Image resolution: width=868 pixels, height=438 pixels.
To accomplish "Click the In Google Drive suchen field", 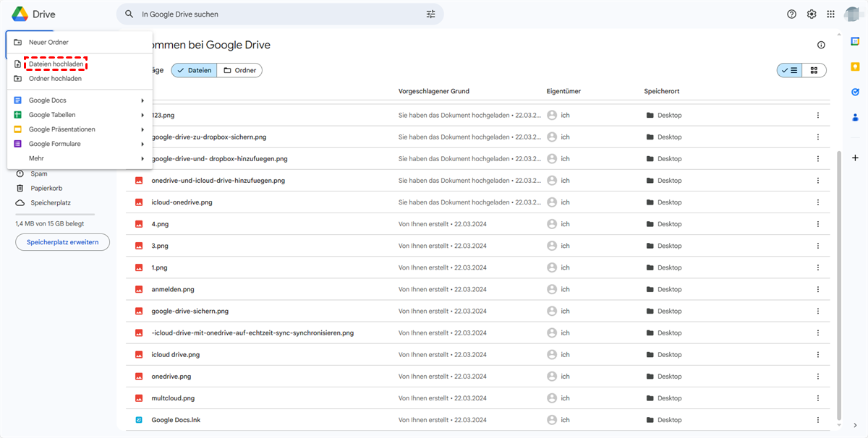I will (275, 14).
